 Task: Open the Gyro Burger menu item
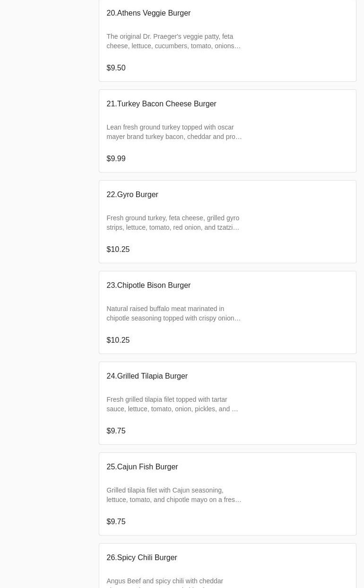coord(132,195)
